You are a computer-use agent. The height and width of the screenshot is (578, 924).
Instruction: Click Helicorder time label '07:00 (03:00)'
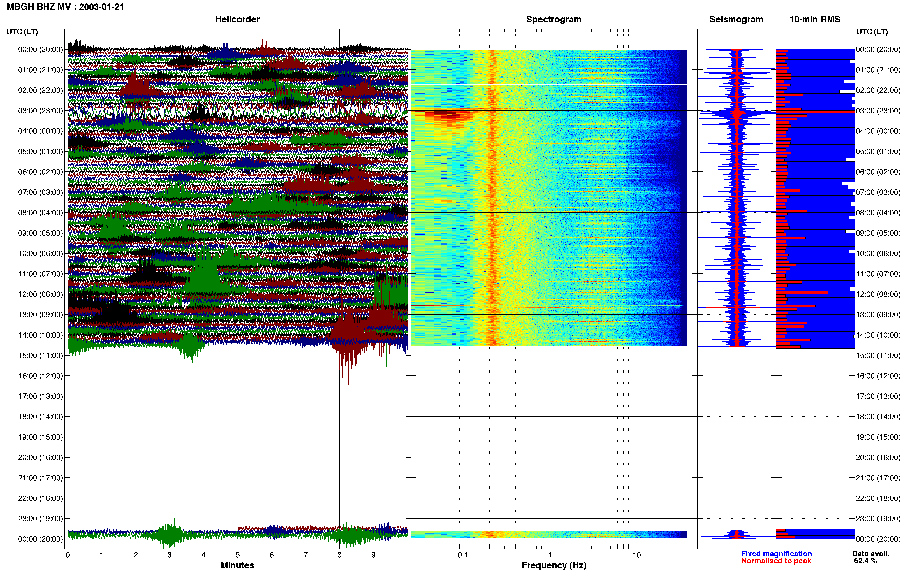(41, 192)
